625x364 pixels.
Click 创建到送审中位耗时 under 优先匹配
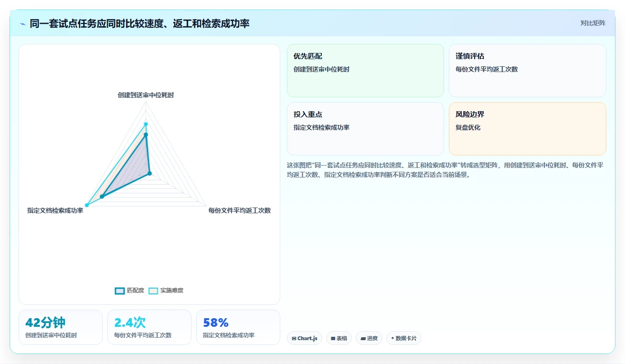coord(321,69)
